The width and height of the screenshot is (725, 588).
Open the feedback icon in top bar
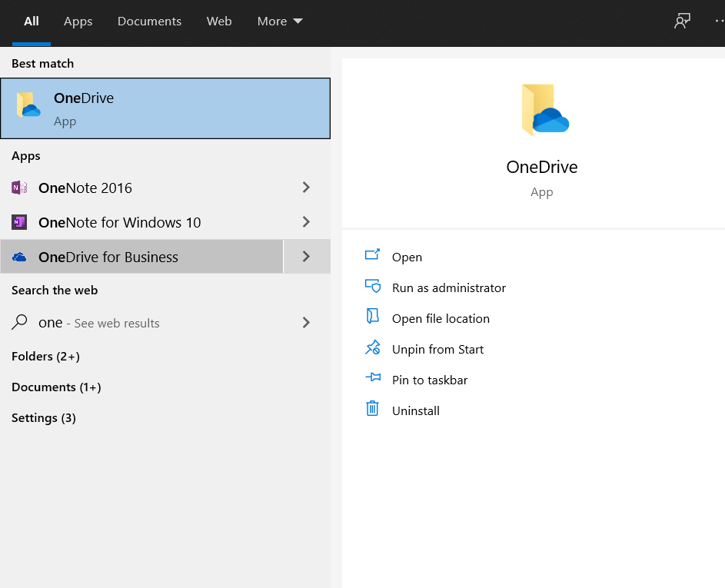click(x=682, y=22)
